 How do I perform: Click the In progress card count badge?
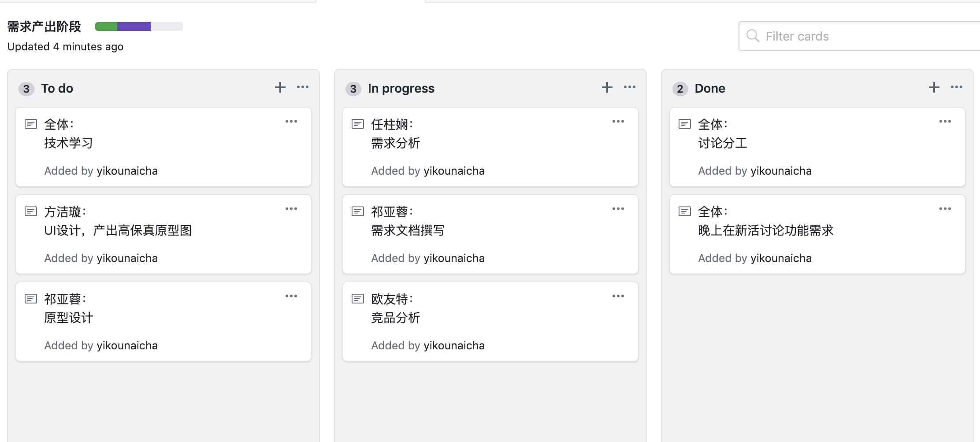(353, 89)
